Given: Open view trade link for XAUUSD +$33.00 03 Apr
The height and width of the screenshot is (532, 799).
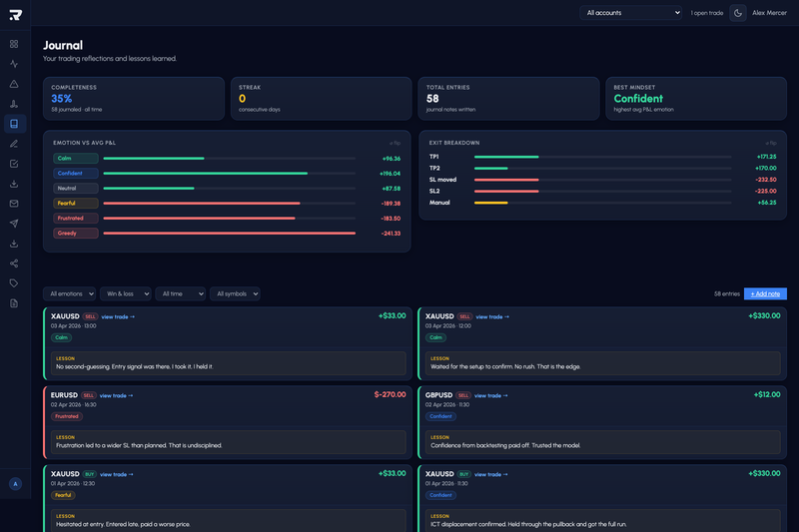Looking at the screenshot, I should pos(118,316).
